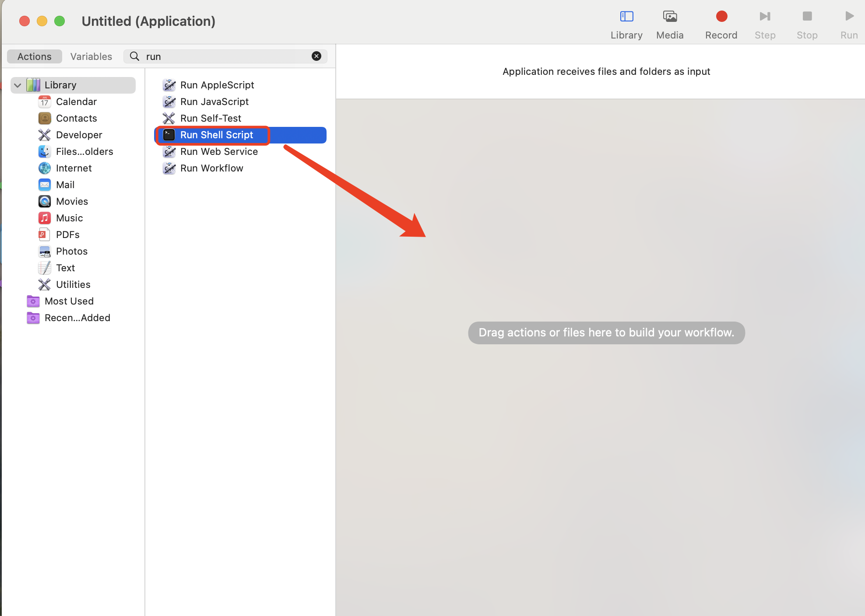Select the Internet category
This screenshot has width=865, height=616.
coord(74,168)
